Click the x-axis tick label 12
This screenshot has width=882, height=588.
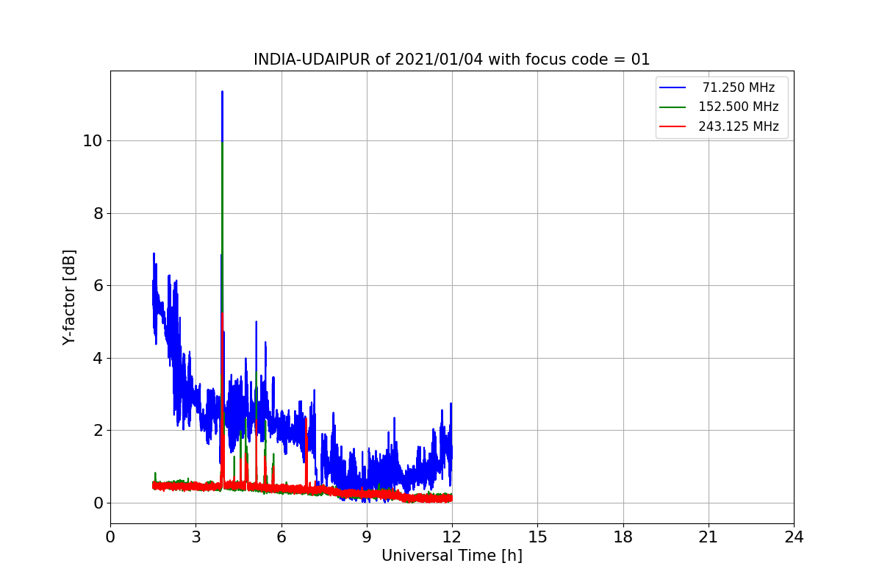(452, 537)
